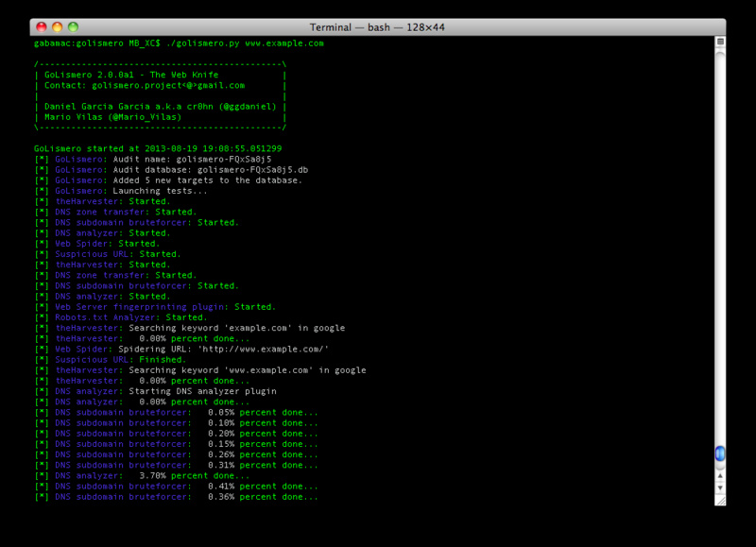This screenshot has width=756, height=547.
Task: Click the 'Web Spider: Started.' line
Action: (97, 244)
